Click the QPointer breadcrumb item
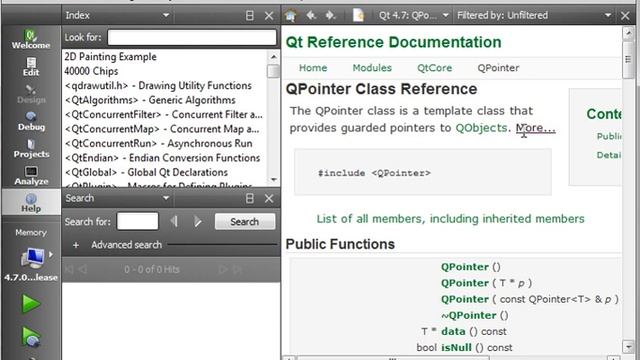The image size is (640, 360). [x=498, y=68]
